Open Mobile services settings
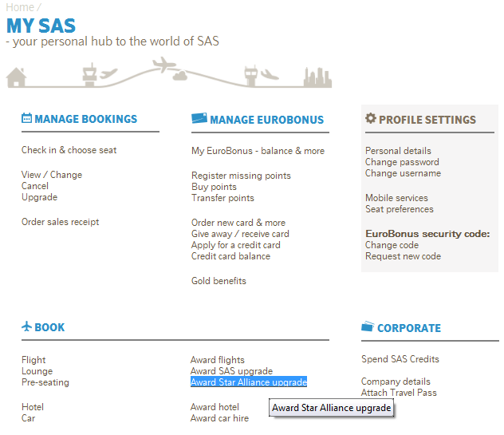This screenshot has height=435, width=504. click(396, 198)
